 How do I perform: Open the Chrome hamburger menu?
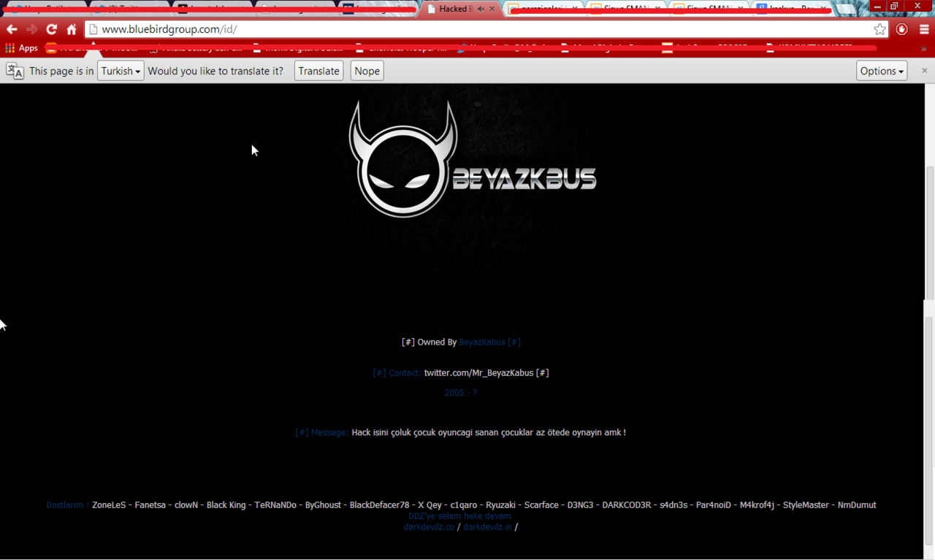click(924, 29)
